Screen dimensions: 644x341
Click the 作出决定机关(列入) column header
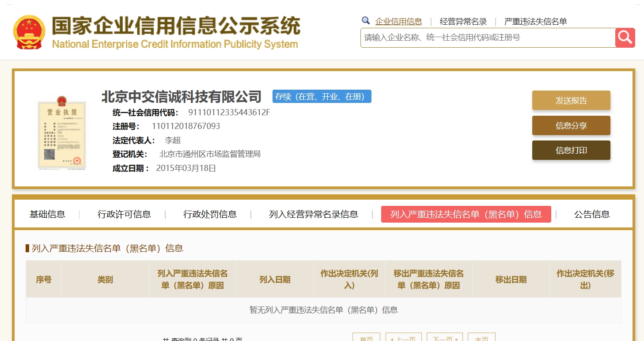pyautogui.click(x=349, y=279)
